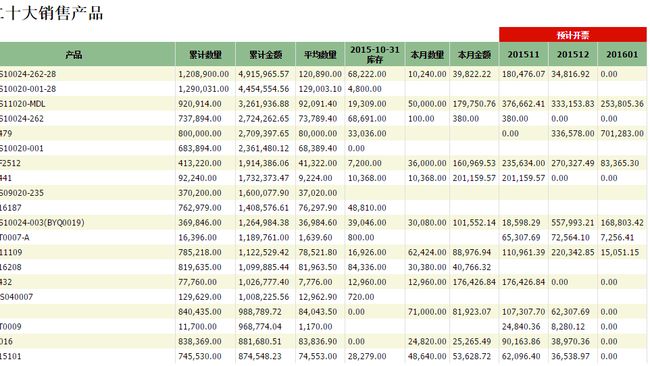This screenshot has width=650, height=366.
Task: Click inventory value 68,691.00
Action: tap(367, 119)
